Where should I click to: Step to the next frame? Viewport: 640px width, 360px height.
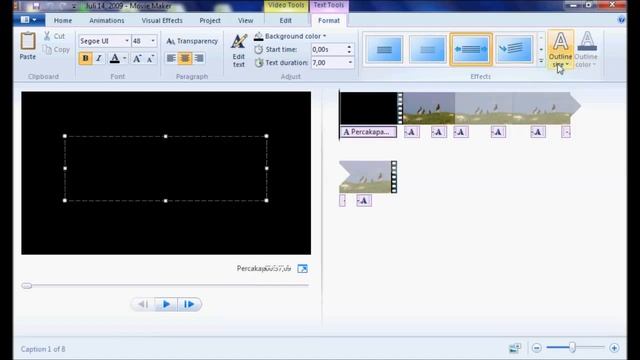click(189, 304)
